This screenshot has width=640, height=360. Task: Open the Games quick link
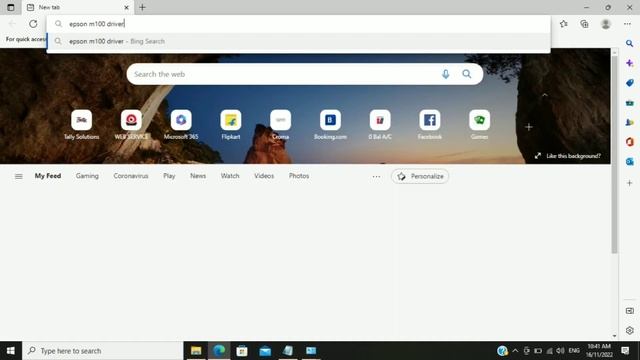point(480,124)
